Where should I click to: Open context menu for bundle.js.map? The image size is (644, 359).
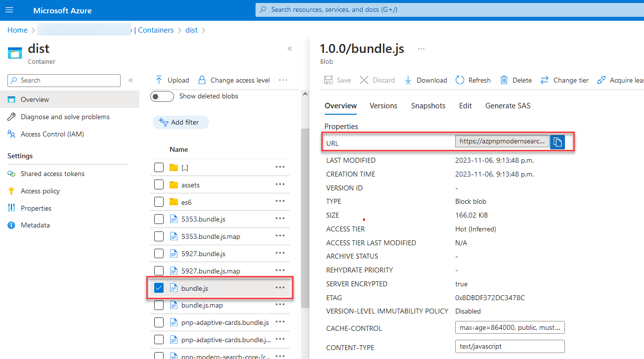point(280,305)
